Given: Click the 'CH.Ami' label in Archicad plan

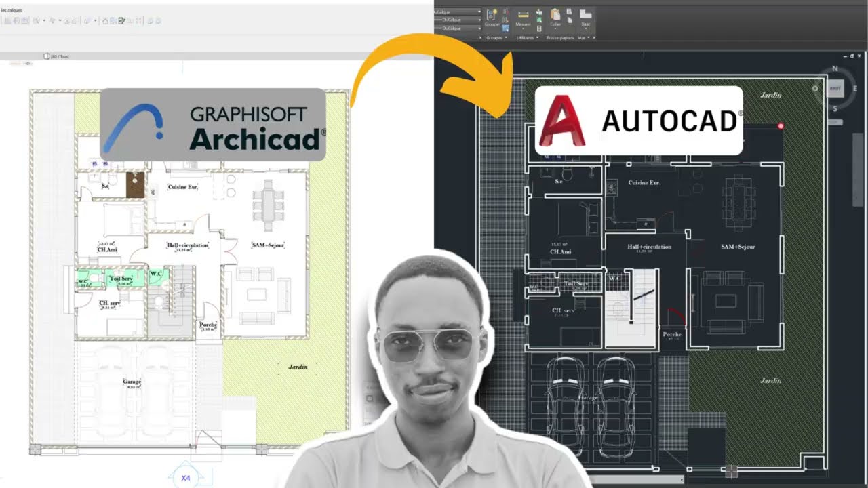Looking at the screenshot, I should click(106, 250).
